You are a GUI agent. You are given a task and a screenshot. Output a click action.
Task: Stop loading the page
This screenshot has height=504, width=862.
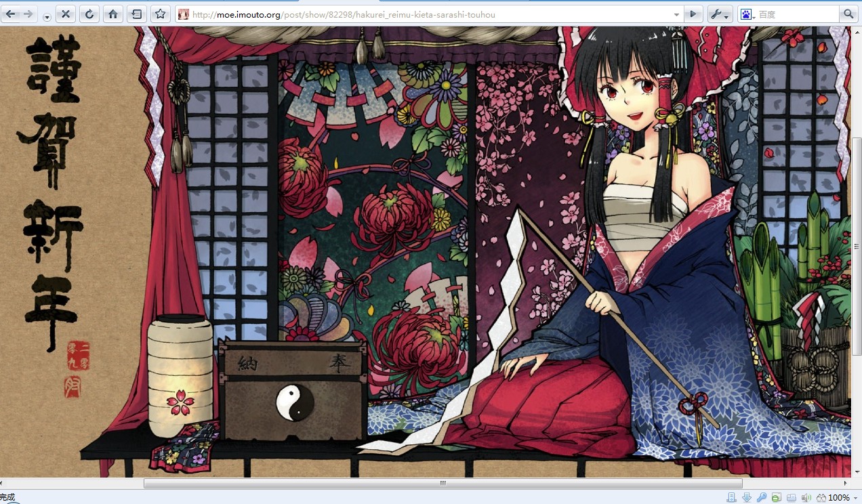pos(65,14)
